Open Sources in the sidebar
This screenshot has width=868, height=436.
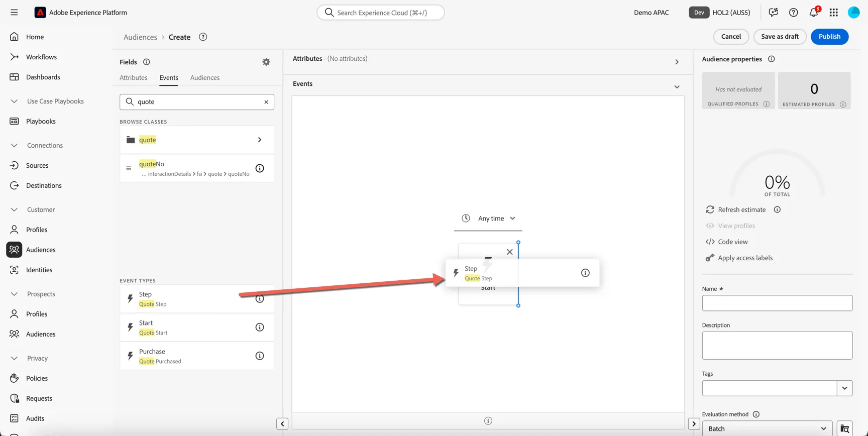pyautogui.click(x=37, y=165)
